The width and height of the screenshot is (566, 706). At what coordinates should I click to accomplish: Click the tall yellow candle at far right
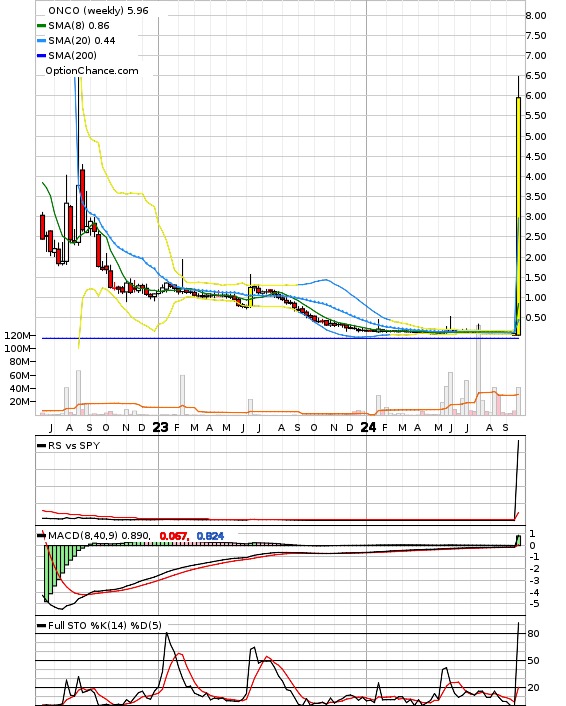pyautogui.click(x=518, y=216)
